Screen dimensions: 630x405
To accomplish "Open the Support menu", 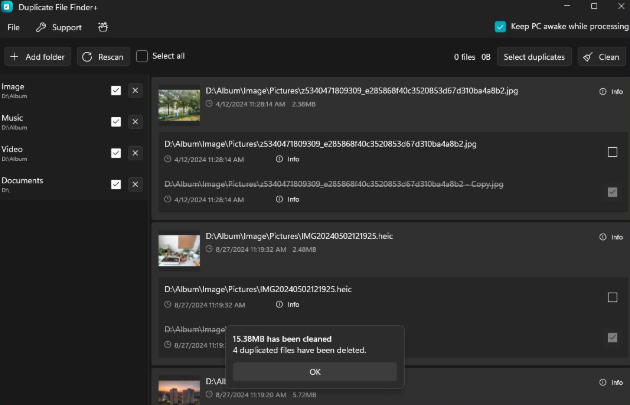I will pos(59,27).
